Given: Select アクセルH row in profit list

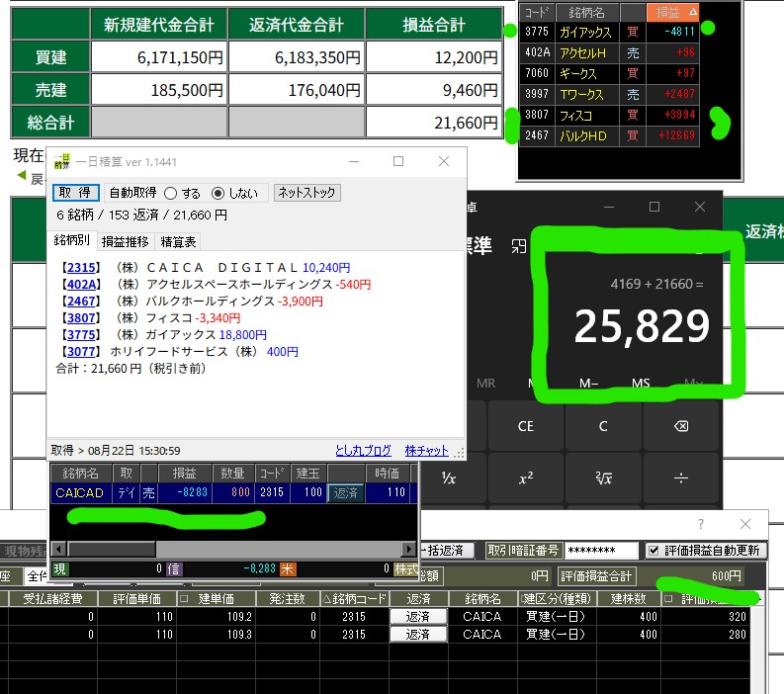Looking at the screenshot, I should (x=608, y=52).
